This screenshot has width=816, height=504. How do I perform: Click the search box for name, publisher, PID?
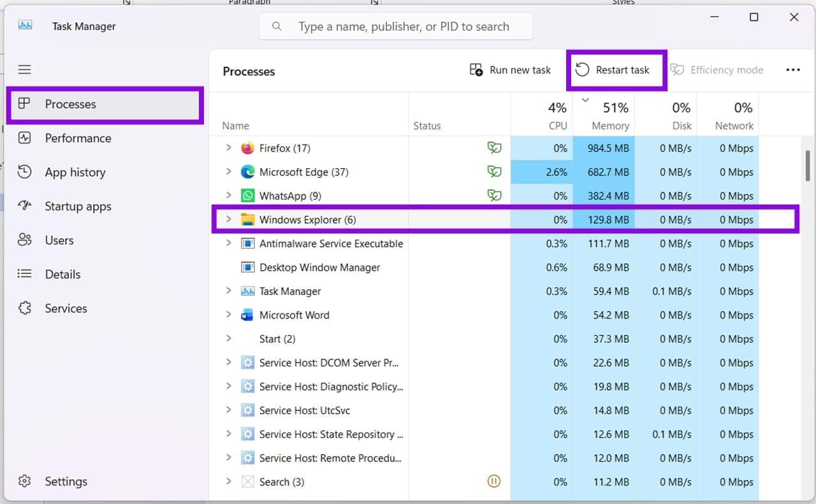click(x=396, y=27)
